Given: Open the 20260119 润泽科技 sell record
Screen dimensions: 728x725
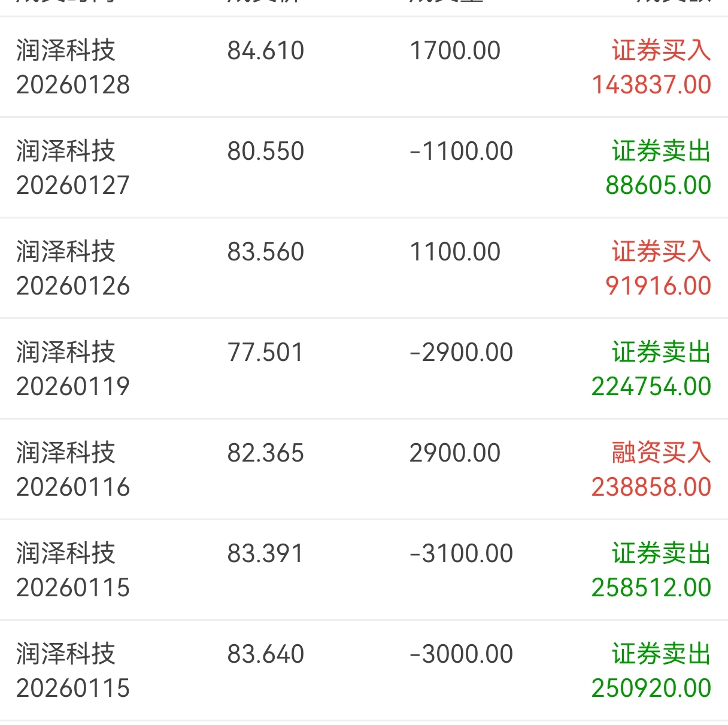Looking at the screenshot, I should coord(364,369).
